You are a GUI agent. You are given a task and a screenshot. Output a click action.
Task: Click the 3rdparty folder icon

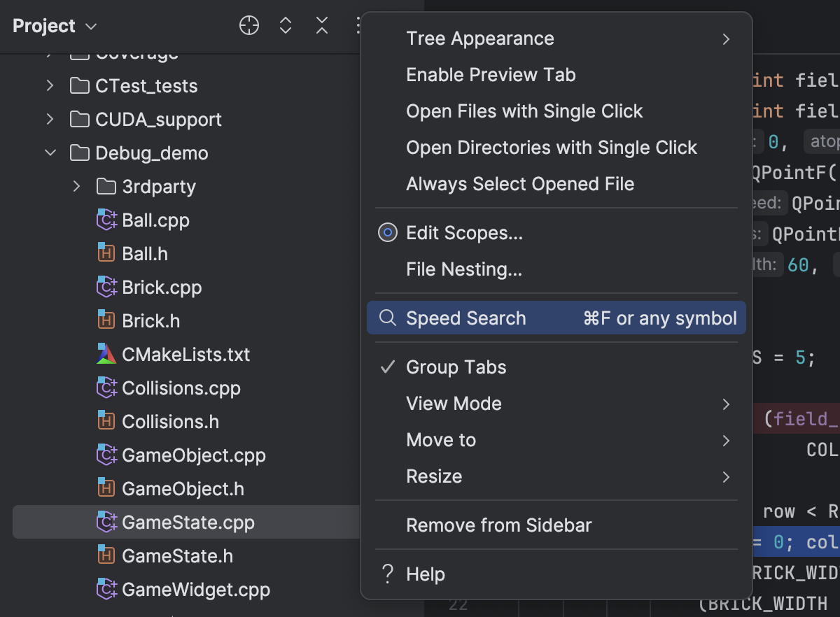pyautogui.click(x=106, y=187)
